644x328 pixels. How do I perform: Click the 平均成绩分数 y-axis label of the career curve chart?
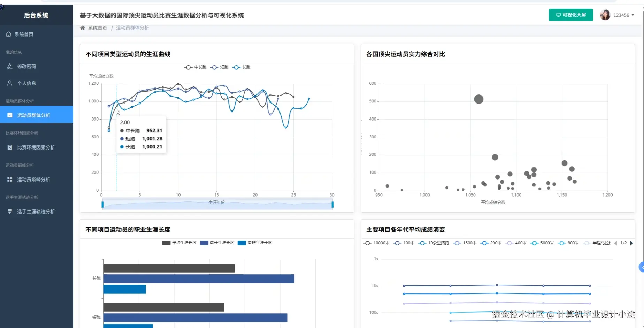pyautogui.click(x=101, y=76)
